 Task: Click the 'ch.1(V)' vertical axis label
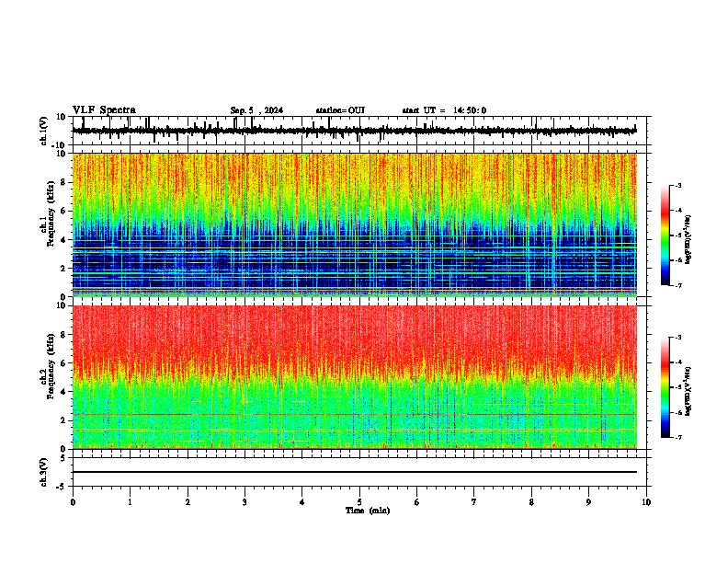click(x=44, y=131)
